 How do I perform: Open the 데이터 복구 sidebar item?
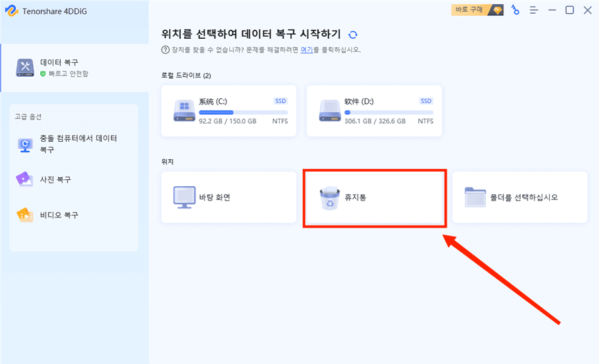click(x=75, y=68)
